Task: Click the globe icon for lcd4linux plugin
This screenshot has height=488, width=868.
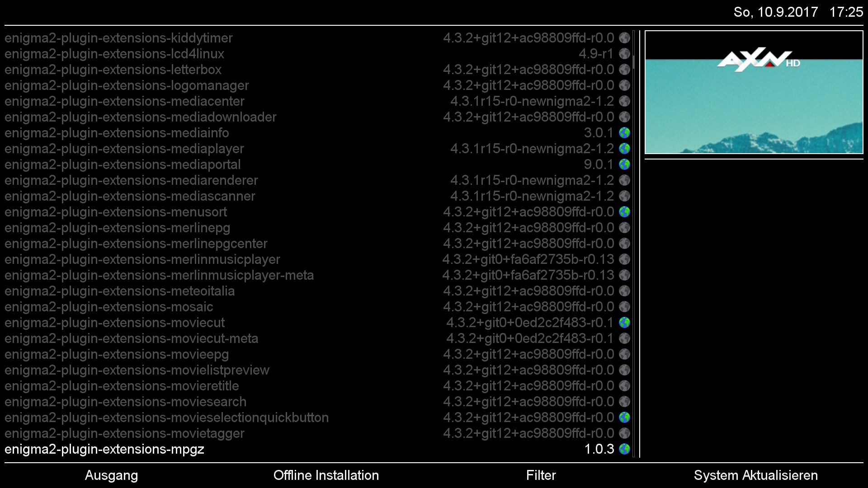Action: tap(624, 54)
